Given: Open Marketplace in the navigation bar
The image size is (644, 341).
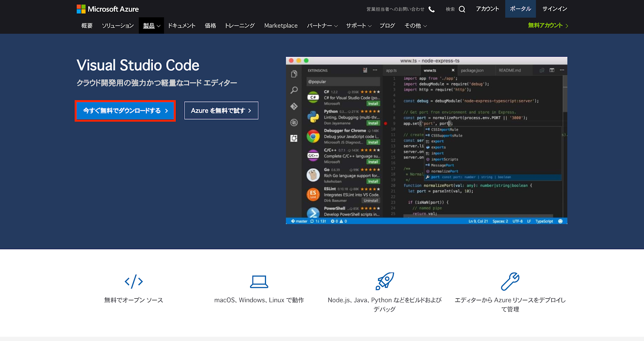Looking at the screenshot, I should [281, 25].
